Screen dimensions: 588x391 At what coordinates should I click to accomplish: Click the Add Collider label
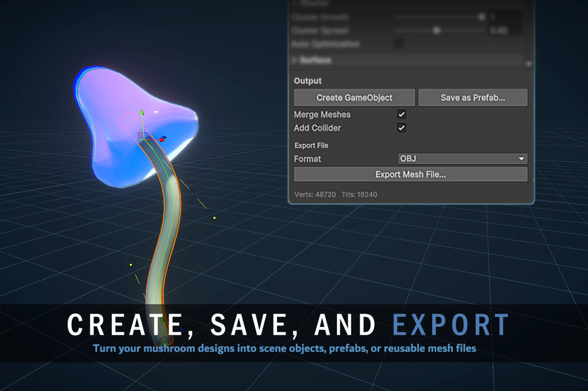(x=317, y=128)
